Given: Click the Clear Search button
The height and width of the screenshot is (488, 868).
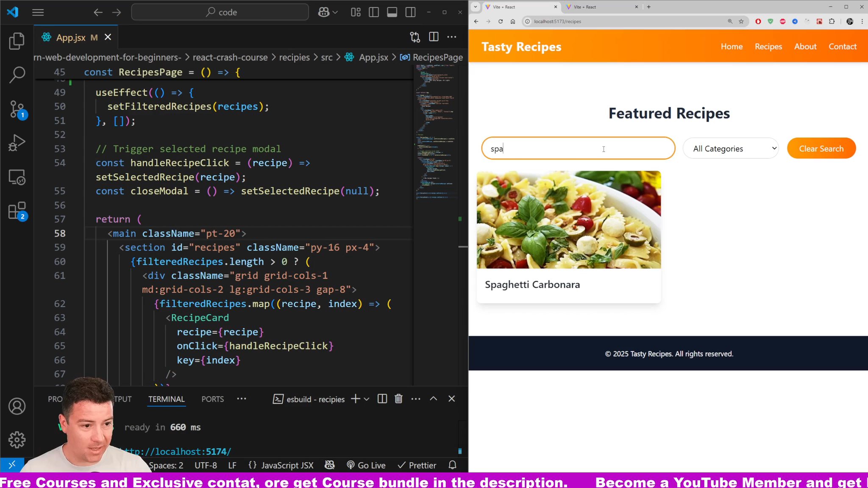Looking at the screenshot, I should pyautogui.click(x=821, y=149).
